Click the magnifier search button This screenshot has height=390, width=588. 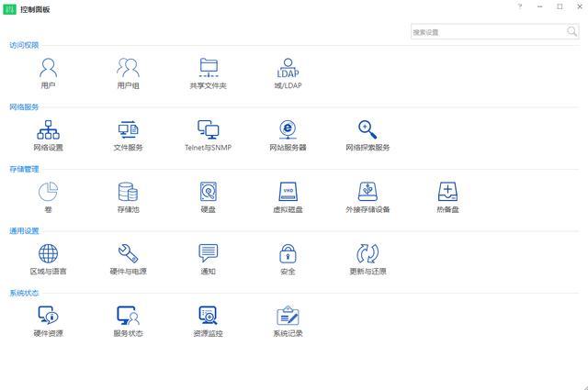click(x=572, y=32)
